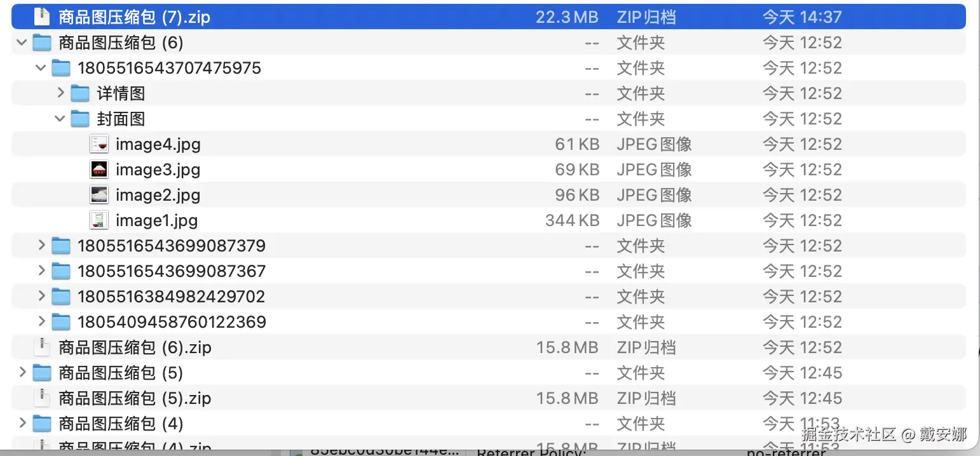980x456 pixels.
Task: Click the 商品图压缩包 (6) folder icon
Action: click(41, 43)
